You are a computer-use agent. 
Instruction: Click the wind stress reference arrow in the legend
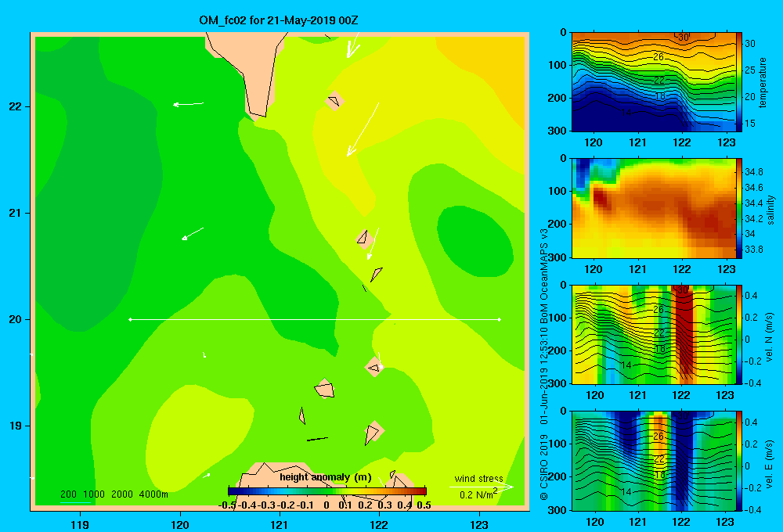point(482,487)
